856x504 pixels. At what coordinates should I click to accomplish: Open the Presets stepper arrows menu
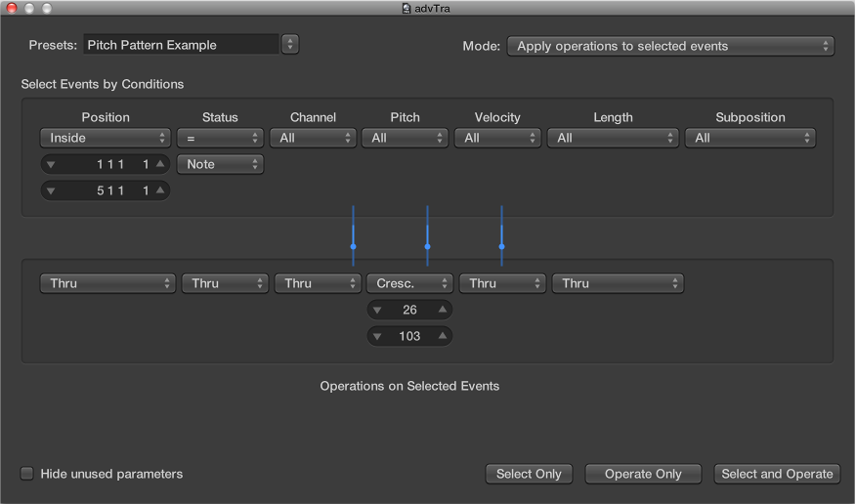click(x=290, y=45)
